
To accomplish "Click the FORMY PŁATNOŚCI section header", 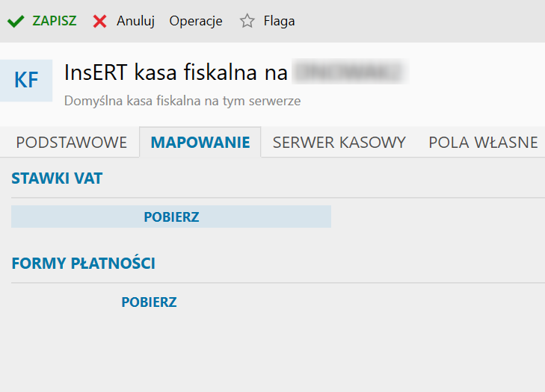I will [x=84, y=263].
